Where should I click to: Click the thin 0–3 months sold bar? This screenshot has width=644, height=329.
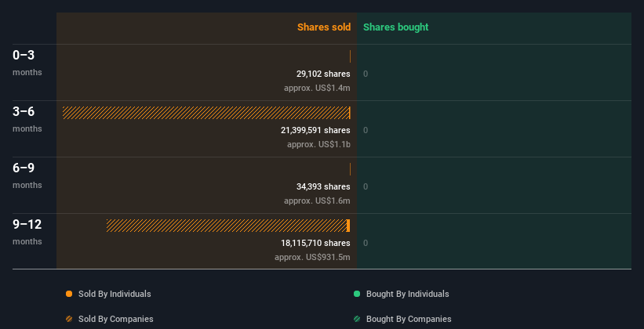(x=350, y=56)
